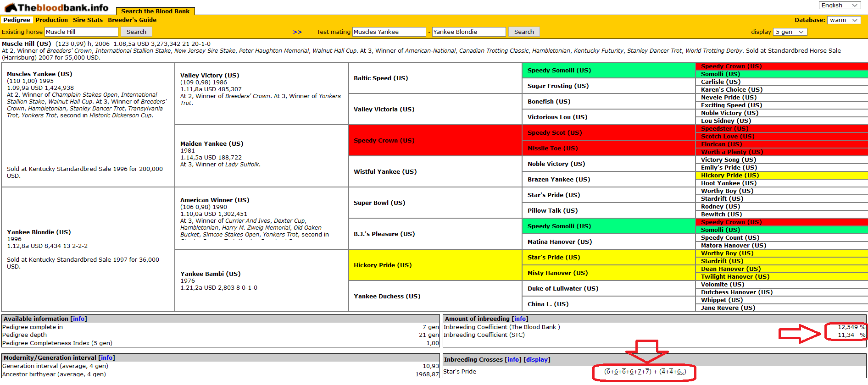Click Dutchess Hanover (US) entry
This screenshot has width=868, height=385.
pos(737,292)
